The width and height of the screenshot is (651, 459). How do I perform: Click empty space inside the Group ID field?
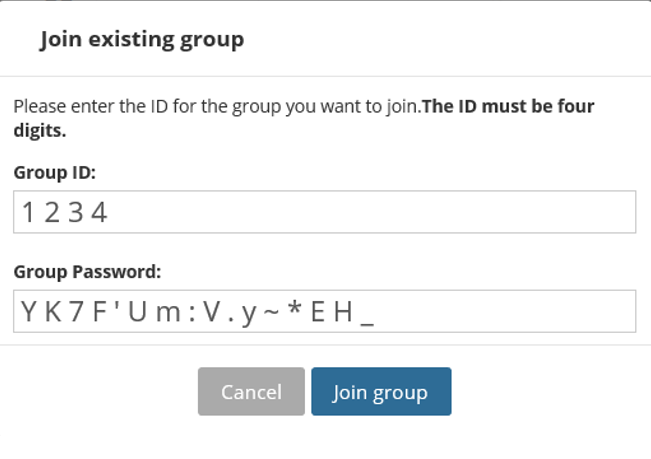(x=374, y=212)
